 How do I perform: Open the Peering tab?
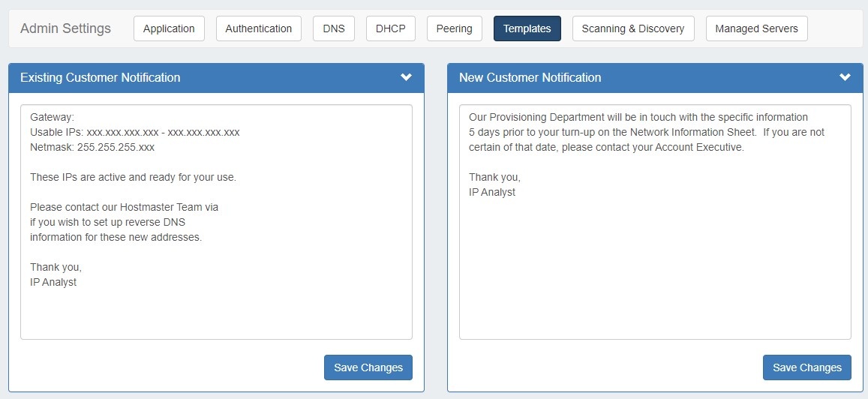[x=454, y=28]
